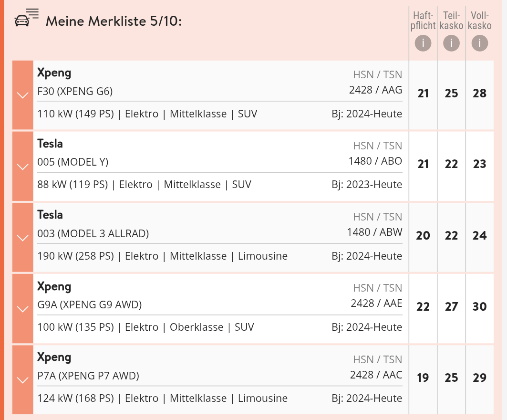Viewport: 507px width, 420px height.
Task: Select the Haftpflicht column header
Action: coord(423,21)
